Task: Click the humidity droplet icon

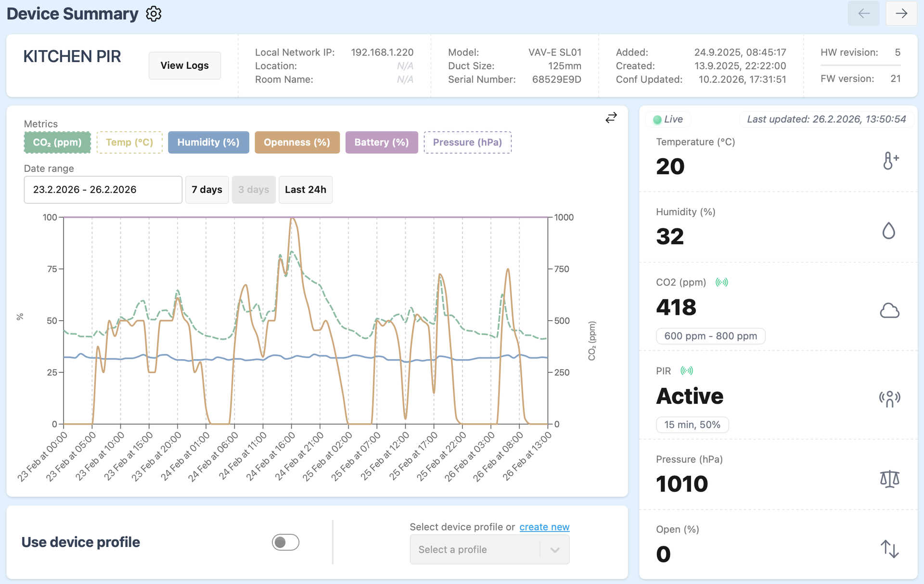Action: pyautogui.click(x=888, y=231)
